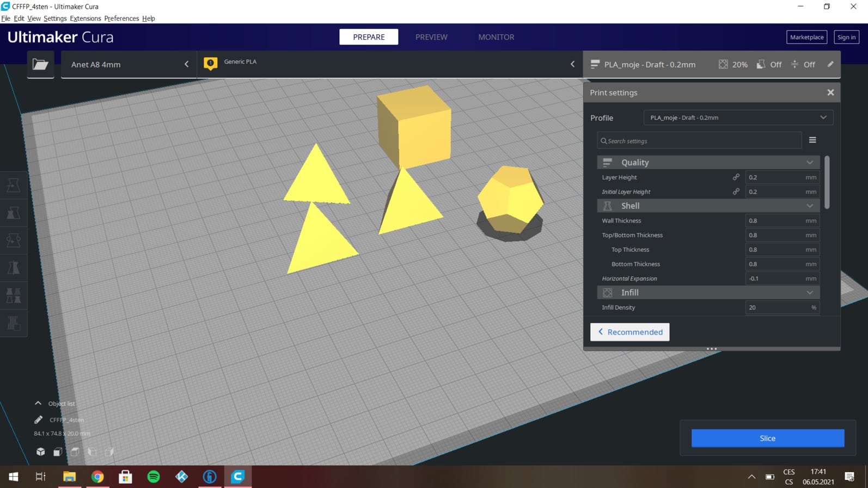Switch to the right side view icon

(x=109, y=452)
